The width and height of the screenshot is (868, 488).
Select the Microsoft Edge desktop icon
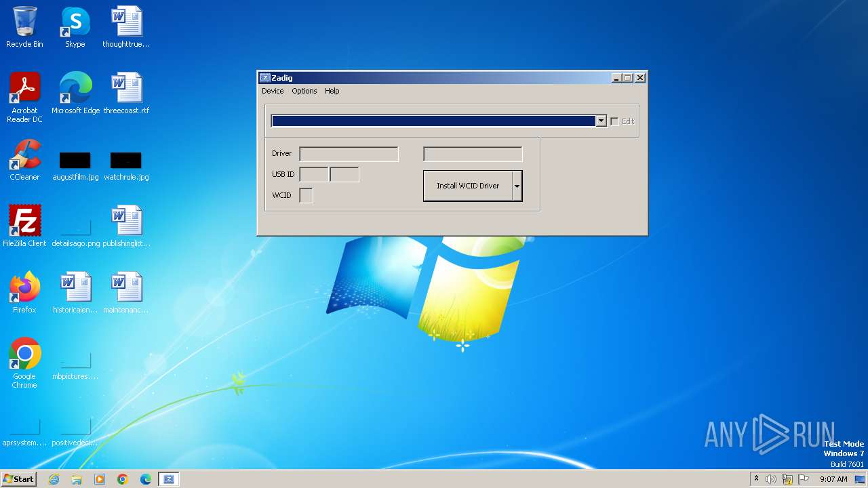tap(75, 94)
